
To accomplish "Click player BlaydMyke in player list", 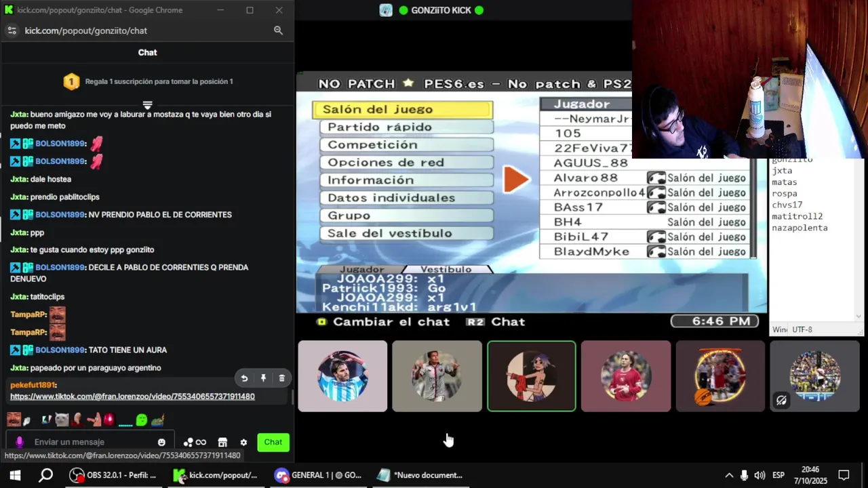I will click(x=591, y=251).
